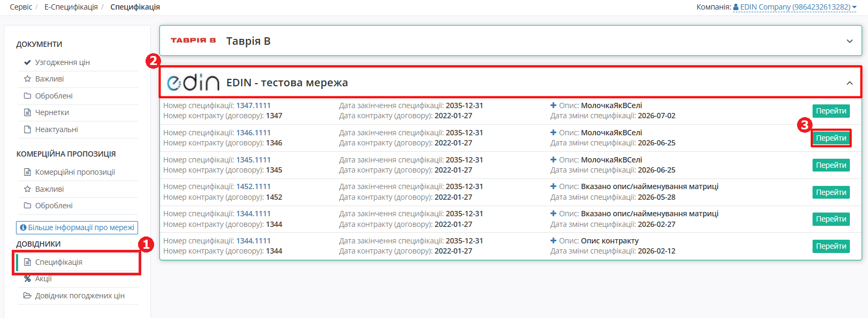Click contract date 2022-01-27 in row 1452.1111
The image size is (868, 318).
[453, 197]
